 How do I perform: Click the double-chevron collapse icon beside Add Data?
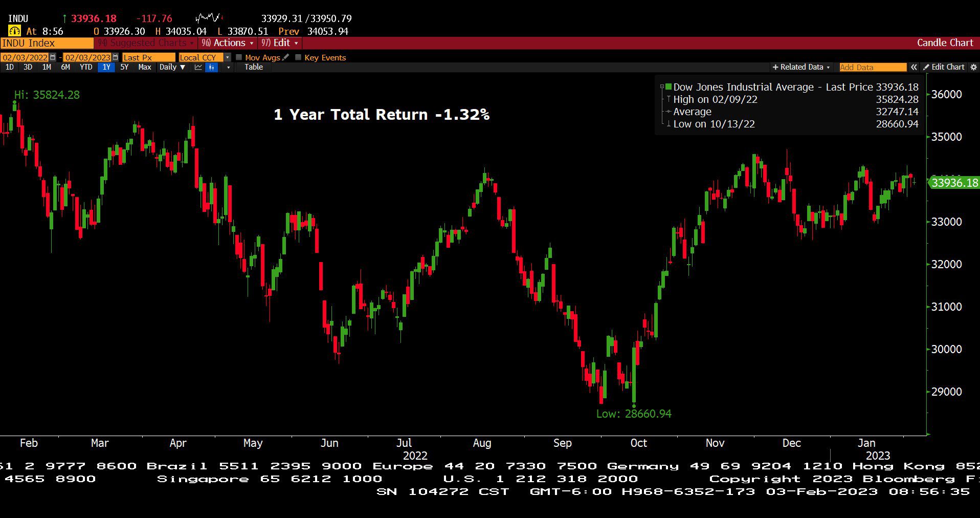[914, 67]
